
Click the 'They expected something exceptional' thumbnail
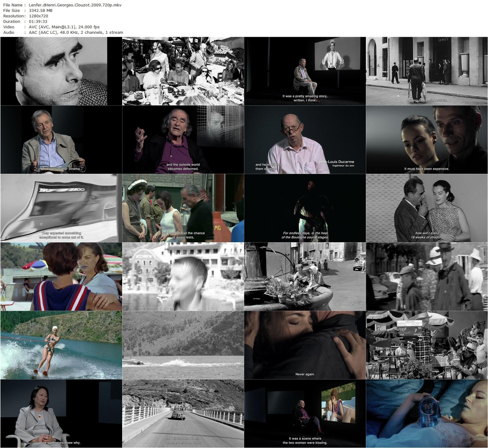pos(61,208)
